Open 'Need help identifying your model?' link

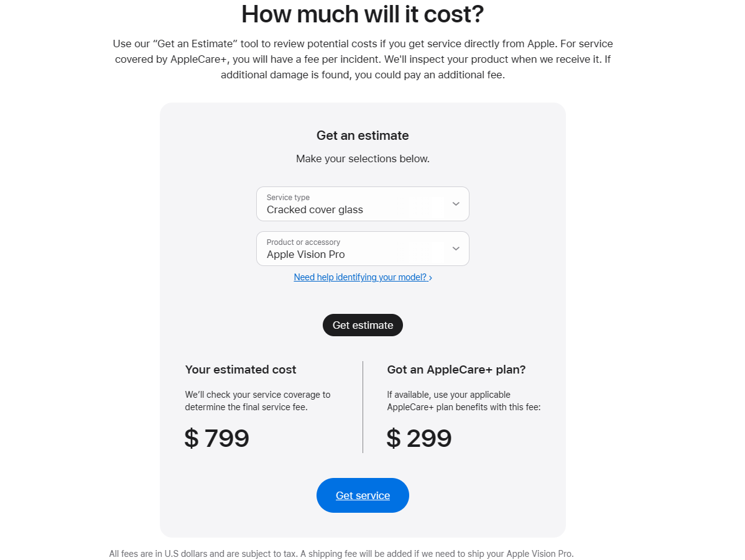coord(360,277)
